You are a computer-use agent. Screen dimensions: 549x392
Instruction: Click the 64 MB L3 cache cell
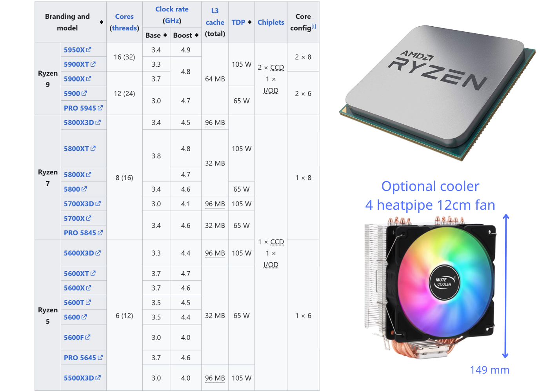coord(215,79)
